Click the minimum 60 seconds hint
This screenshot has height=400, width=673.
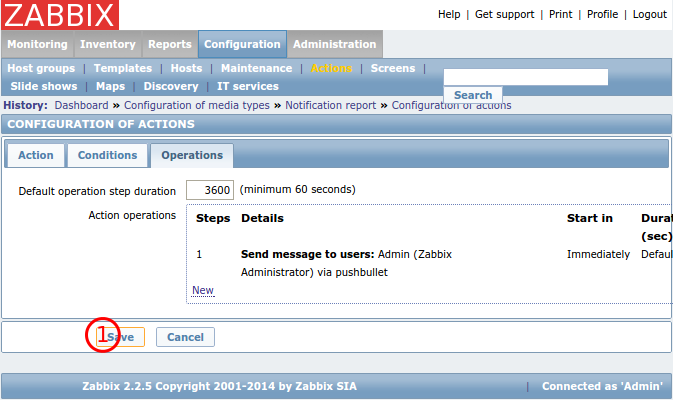click(x=297, y=189)
